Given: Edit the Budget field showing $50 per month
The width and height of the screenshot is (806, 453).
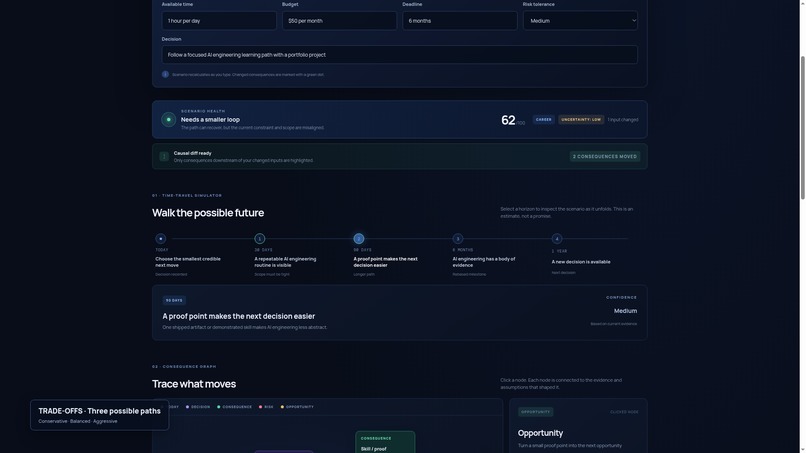Looking at the screenshot, I should coord(339,21).
